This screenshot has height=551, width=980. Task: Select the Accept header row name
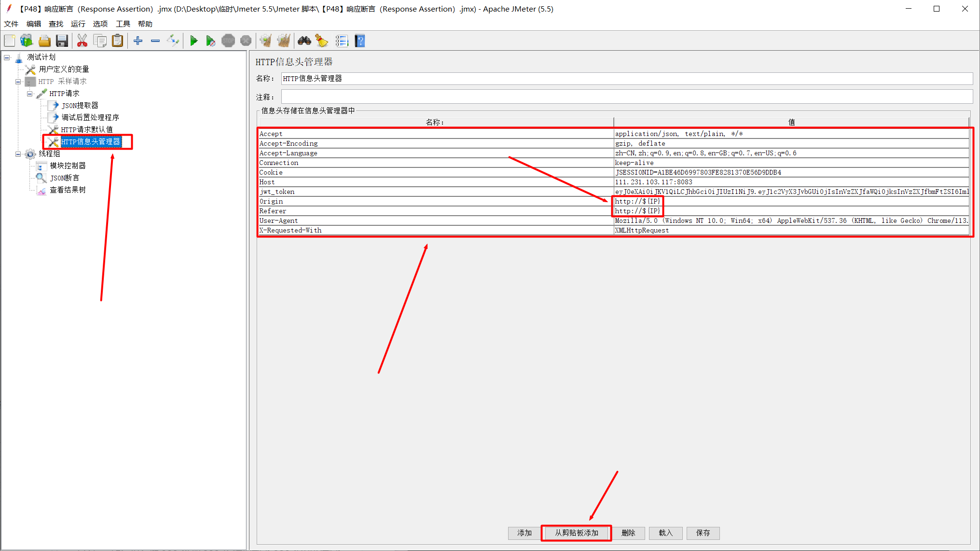pyautogui.click(x=436, y=134)
